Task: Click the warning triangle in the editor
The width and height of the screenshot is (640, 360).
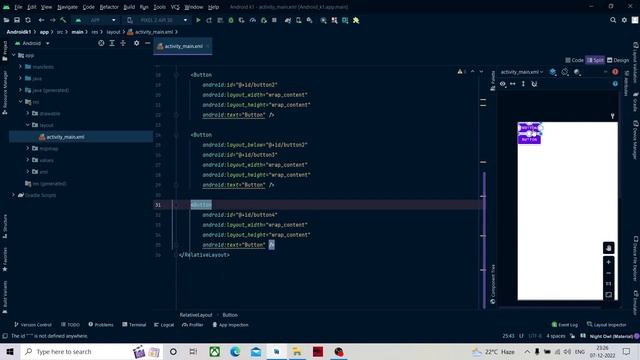Action: coord(460,71)
